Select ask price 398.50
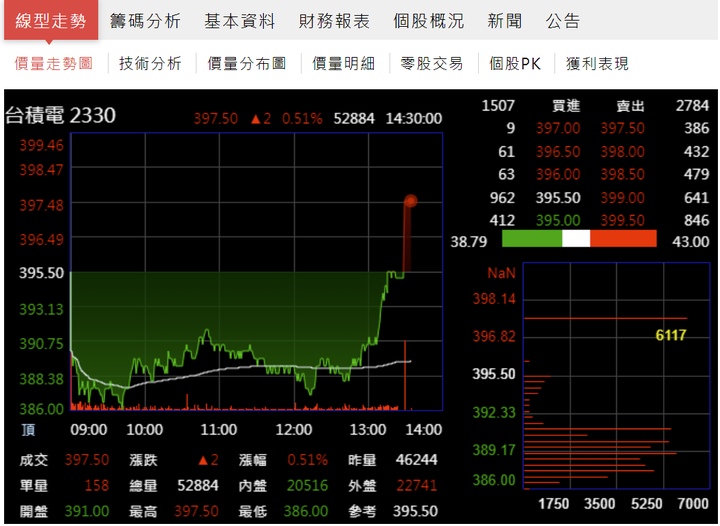720x526 pixels. pyautogui.click(x=623, y=174)
